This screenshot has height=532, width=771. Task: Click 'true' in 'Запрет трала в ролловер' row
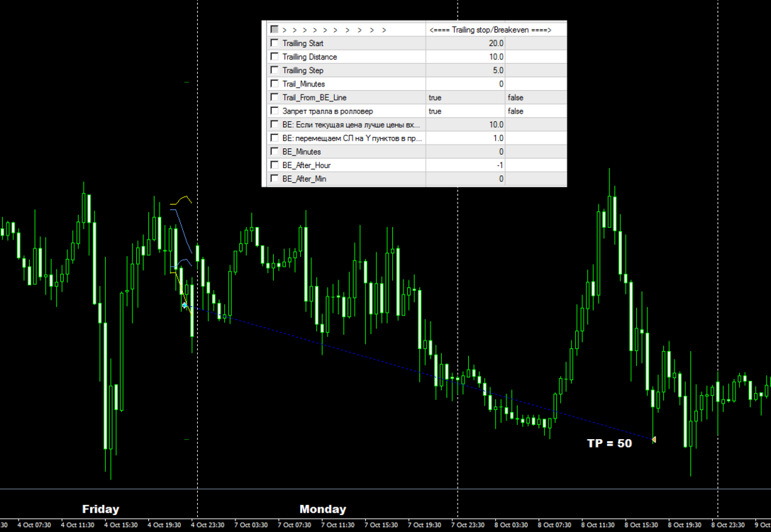(435, 111)
